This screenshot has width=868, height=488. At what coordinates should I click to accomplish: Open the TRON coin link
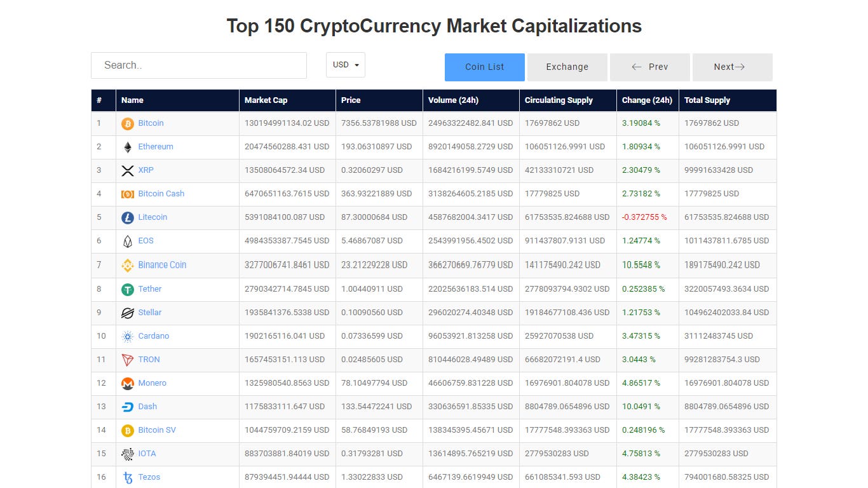coord(149,360)
